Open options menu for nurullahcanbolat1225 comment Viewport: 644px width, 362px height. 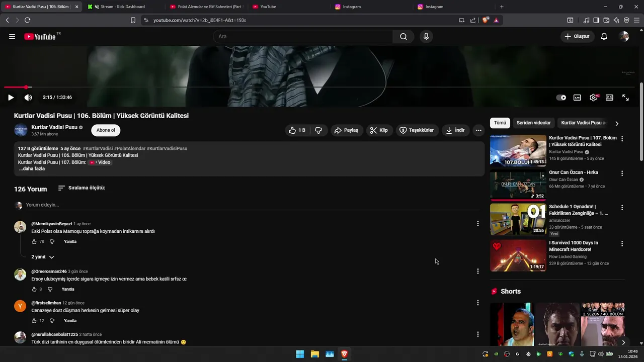(x=478, y=334)
